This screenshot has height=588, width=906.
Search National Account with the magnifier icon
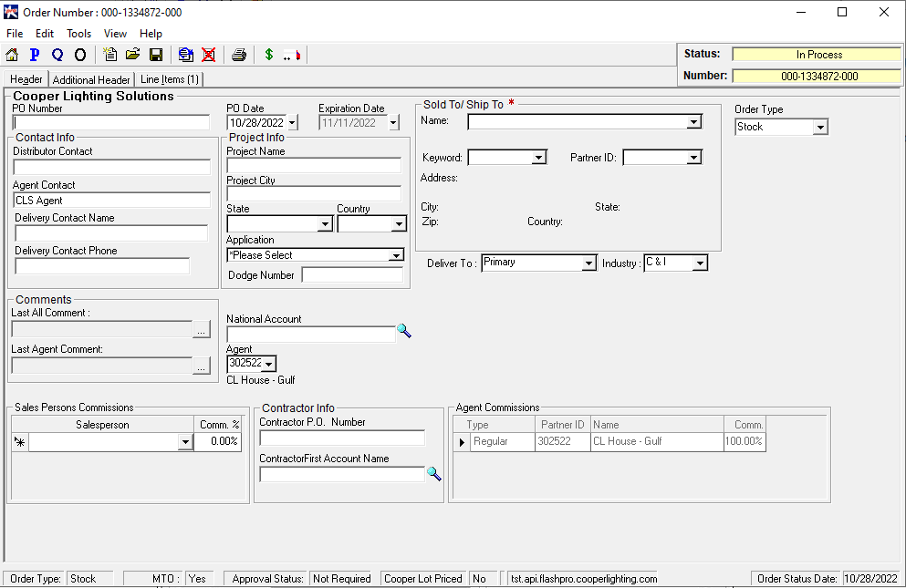(x=404, y=331)
